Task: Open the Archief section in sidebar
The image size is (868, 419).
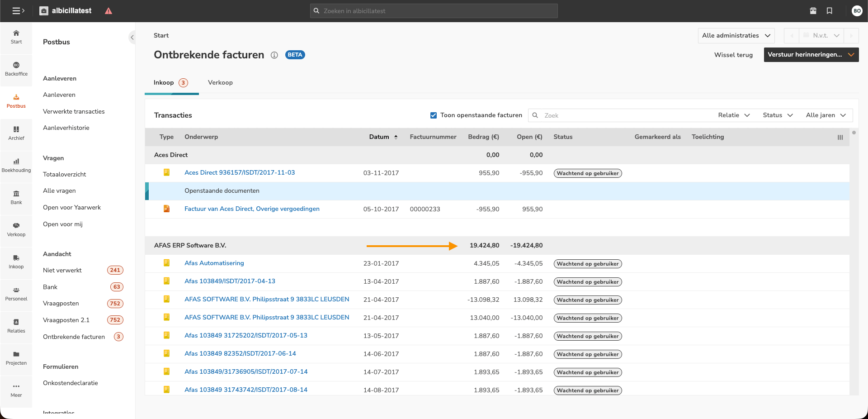Action: [16, 133]
